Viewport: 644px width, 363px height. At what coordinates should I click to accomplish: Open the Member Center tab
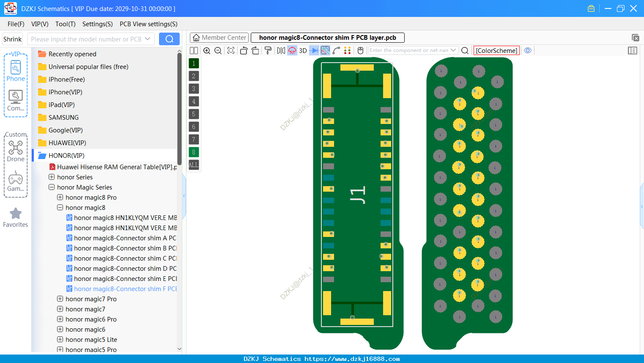pos(219,38)
